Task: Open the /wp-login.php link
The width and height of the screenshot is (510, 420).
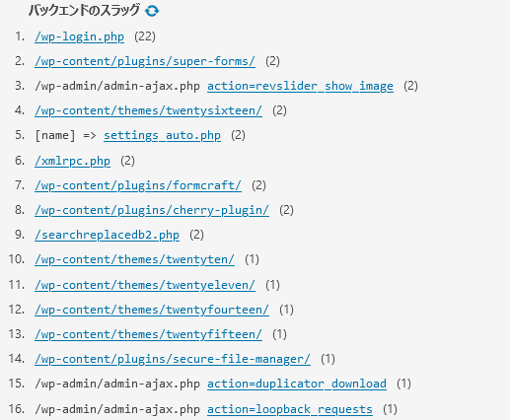Action: tap(79, 36)
